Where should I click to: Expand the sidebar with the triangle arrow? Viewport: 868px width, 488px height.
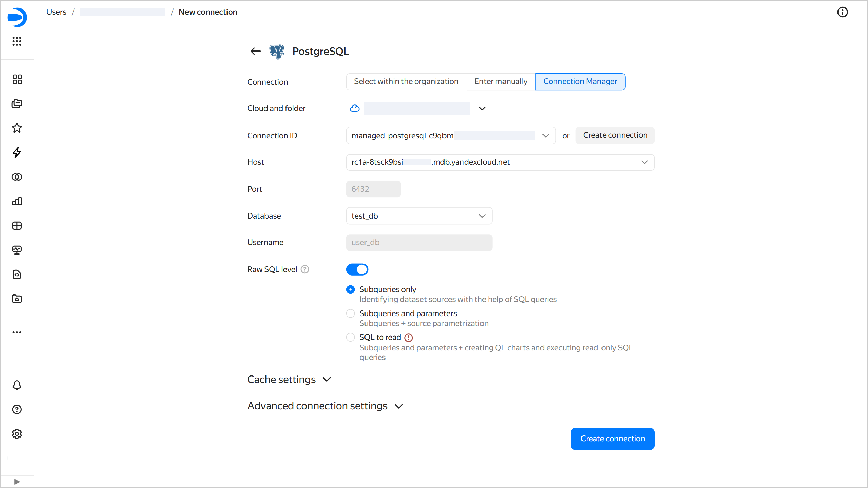click(x=17, y=482)
